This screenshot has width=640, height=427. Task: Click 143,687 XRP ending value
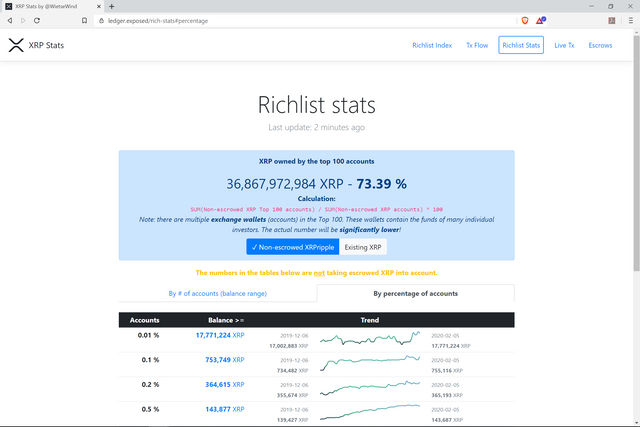(x=447, y=420)
